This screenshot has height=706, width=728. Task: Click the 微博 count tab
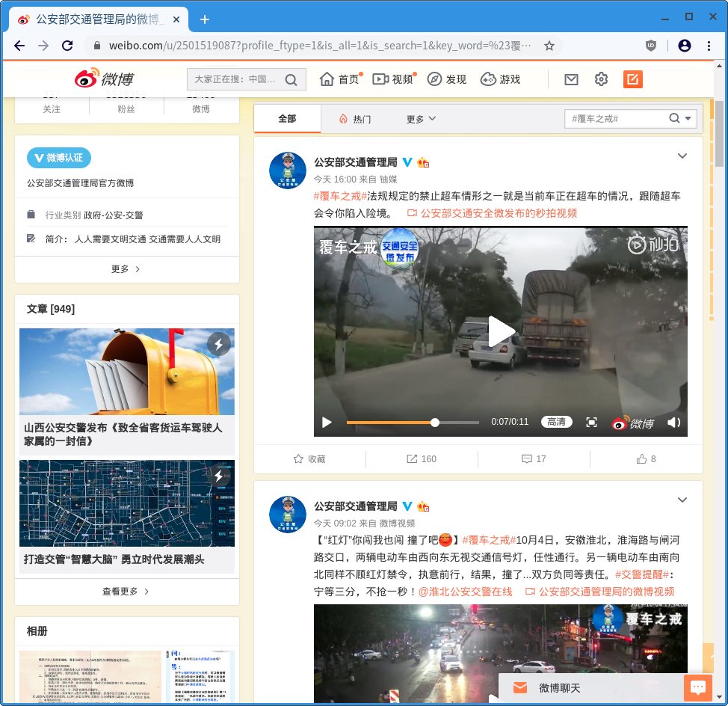click(x=201, y=103)
